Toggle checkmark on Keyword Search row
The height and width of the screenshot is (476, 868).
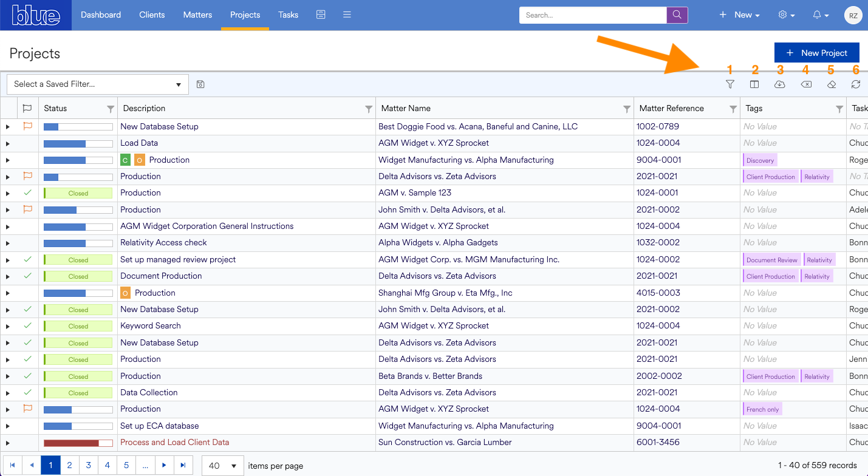pos(27,325)
